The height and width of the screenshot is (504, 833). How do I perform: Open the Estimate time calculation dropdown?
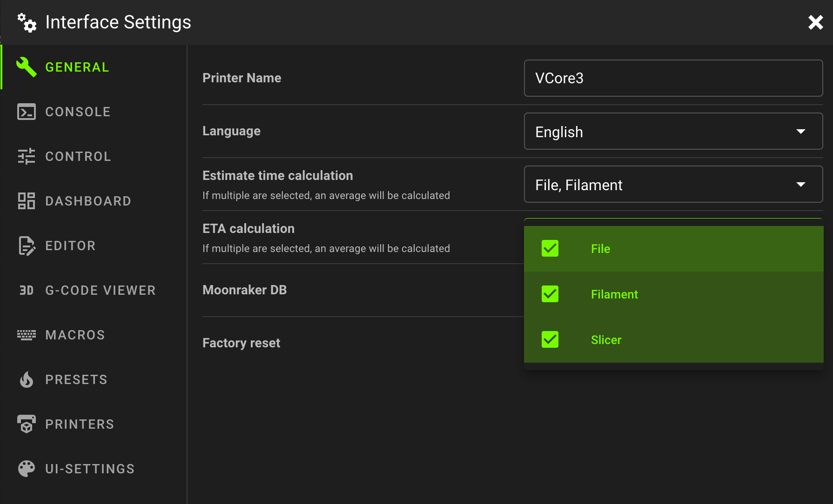tap(673, 184)
